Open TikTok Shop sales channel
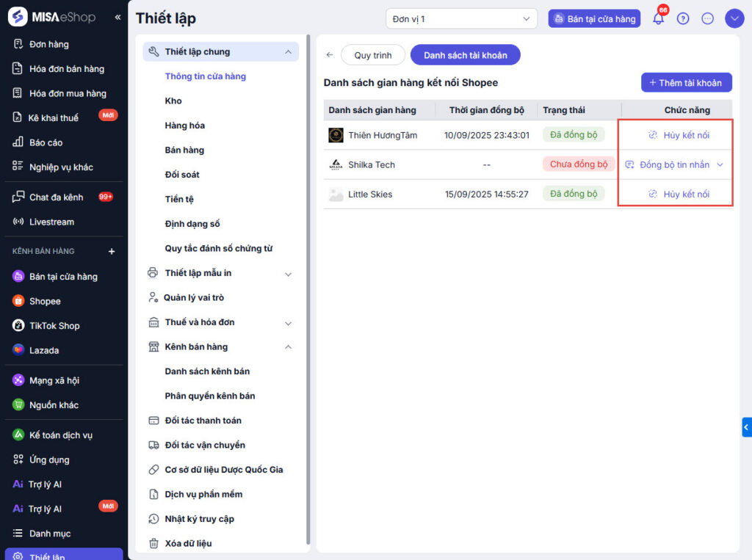Viewport: 752px width, 560px height. click(x=54, y=326)
